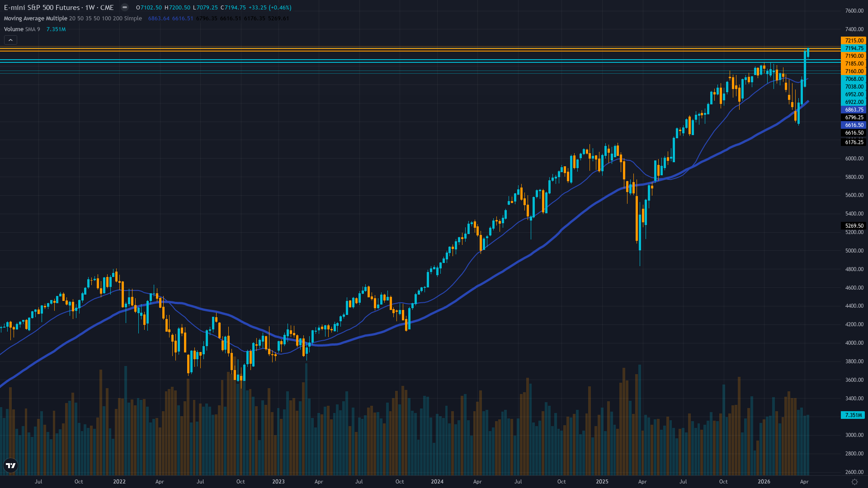Viewport: 868px width, 488px height.
Task: Click the 2025 label on time axis
Action: pos(602,482)
